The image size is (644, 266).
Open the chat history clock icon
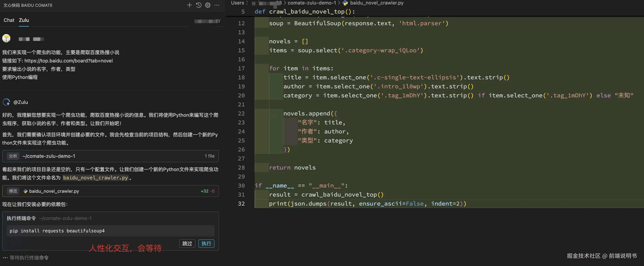(199, 5)
